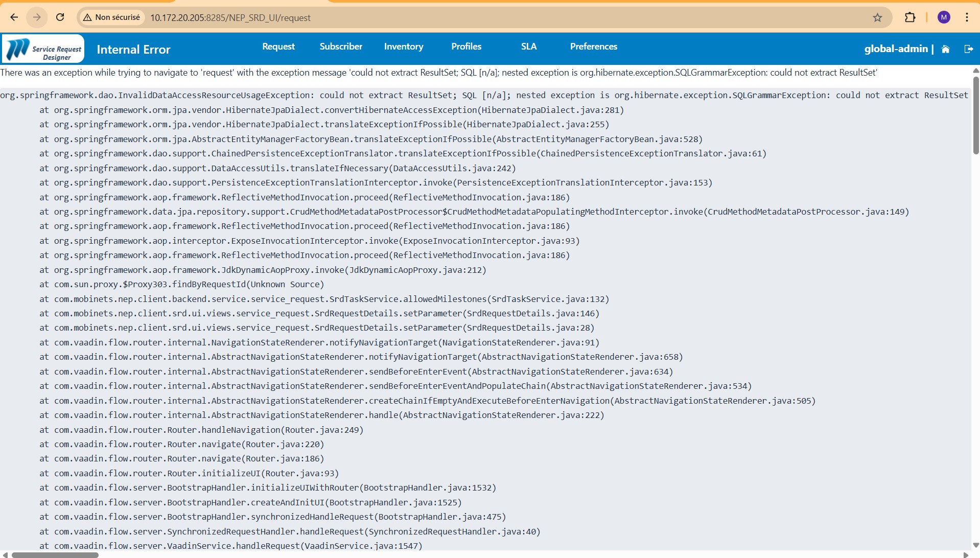
Task: Reload the page
Action: (x=60, y=17)
